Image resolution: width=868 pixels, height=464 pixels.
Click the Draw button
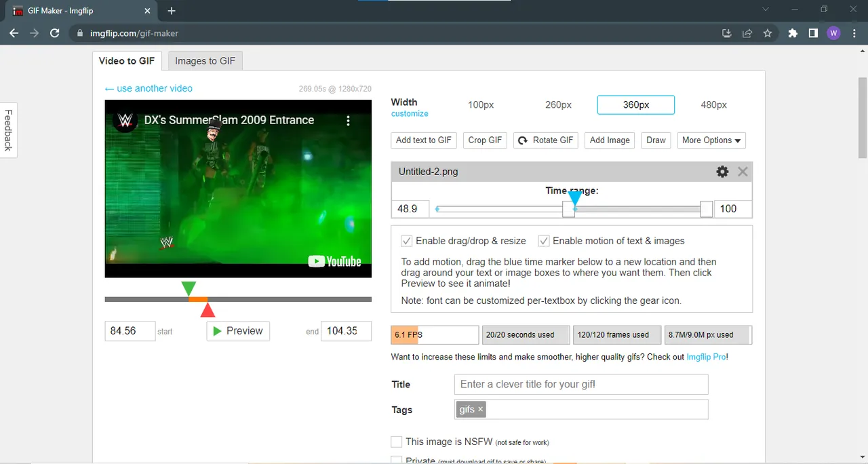tap(656, 140)
